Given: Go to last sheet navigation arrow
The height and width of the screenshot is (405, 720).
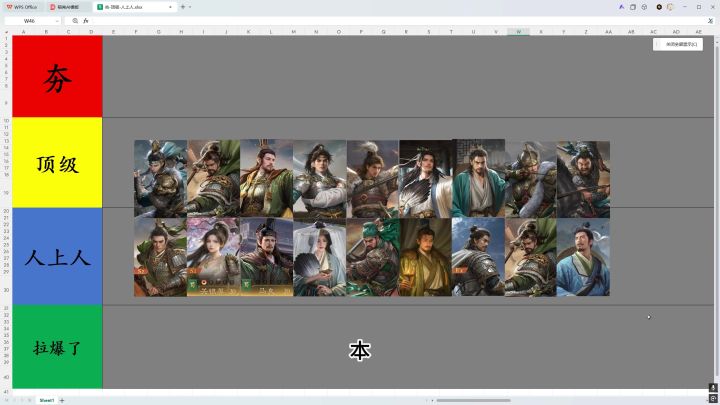Looking at the screenshot, I should [x=29, y=400].
